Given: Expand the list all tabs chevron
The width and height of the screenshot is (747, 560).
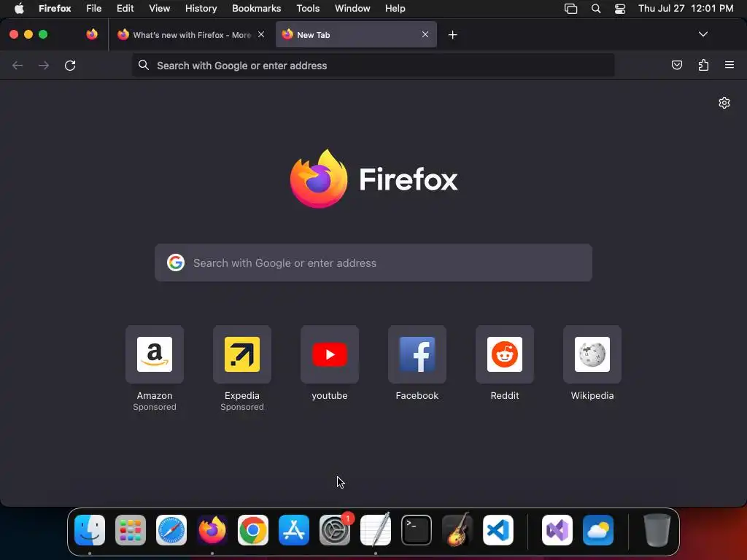Looking at the screenshot, I should coord(703,34).
